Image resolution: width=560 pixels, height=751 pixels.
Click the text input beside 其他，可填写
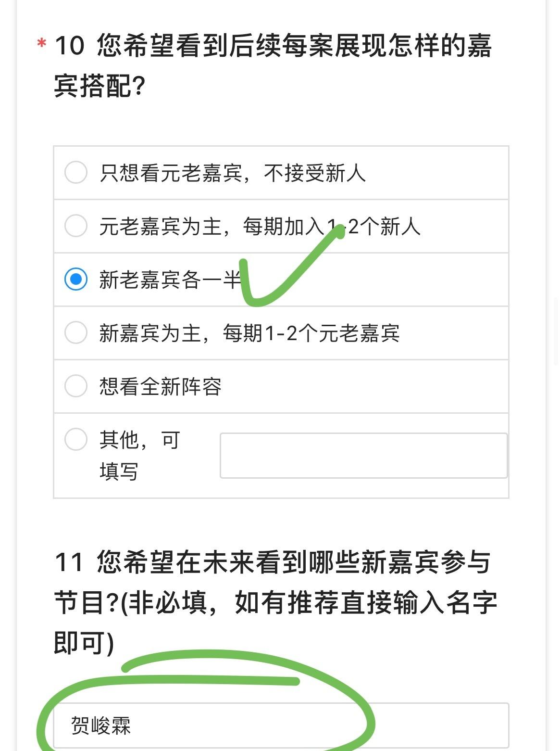pos(363,456)
